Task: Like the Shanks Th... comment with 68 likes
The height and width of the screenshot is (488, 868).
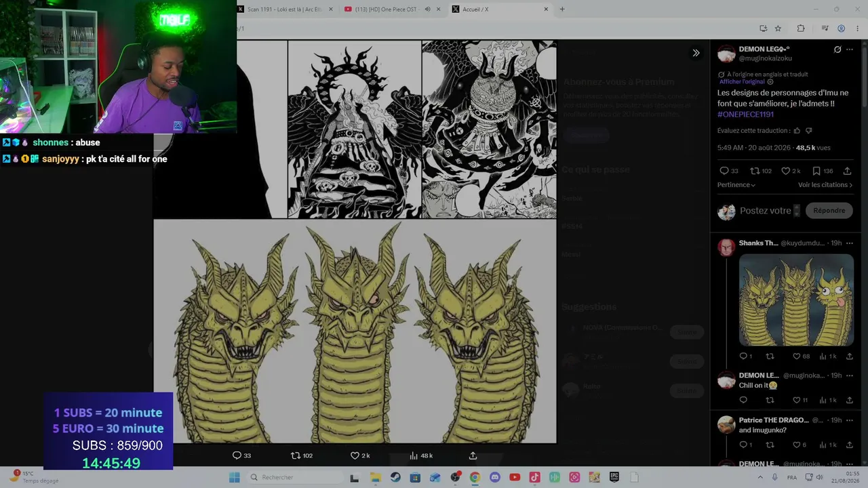Action: pyautogui.click(x=801, y=357)
